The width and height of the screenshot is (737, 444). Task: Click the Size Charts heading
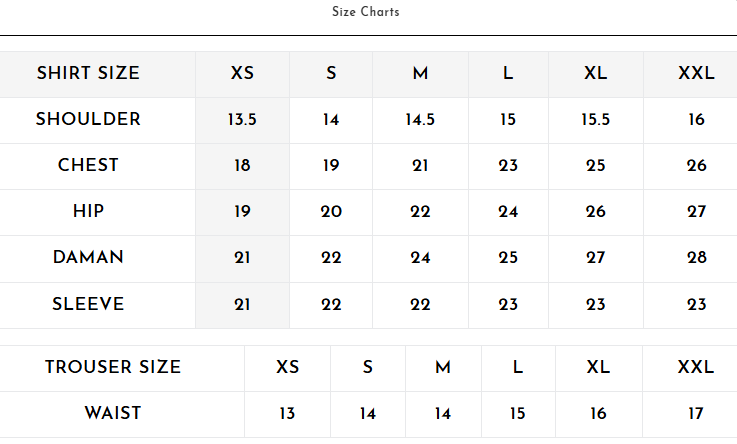pyautogui.click(x=366, y=12)
